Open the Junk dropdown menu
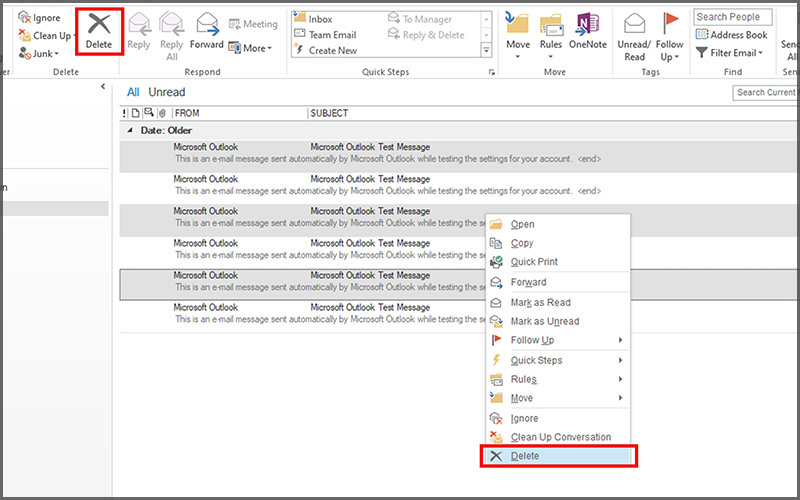This screenshot has height=500, width=800. [39, 53]
